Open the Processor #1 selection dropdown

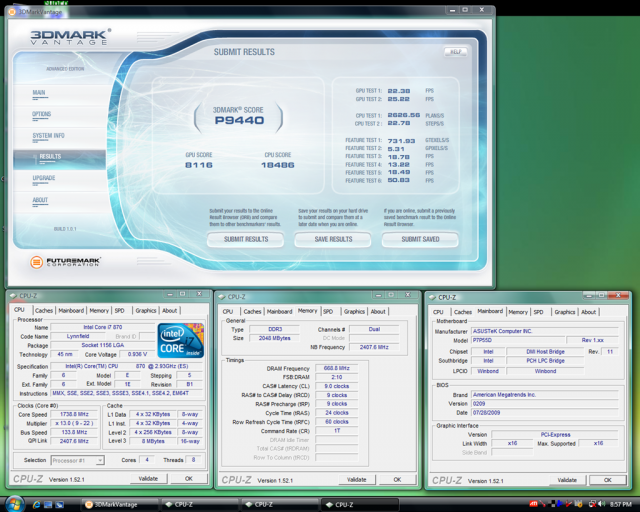coord(78,461)
